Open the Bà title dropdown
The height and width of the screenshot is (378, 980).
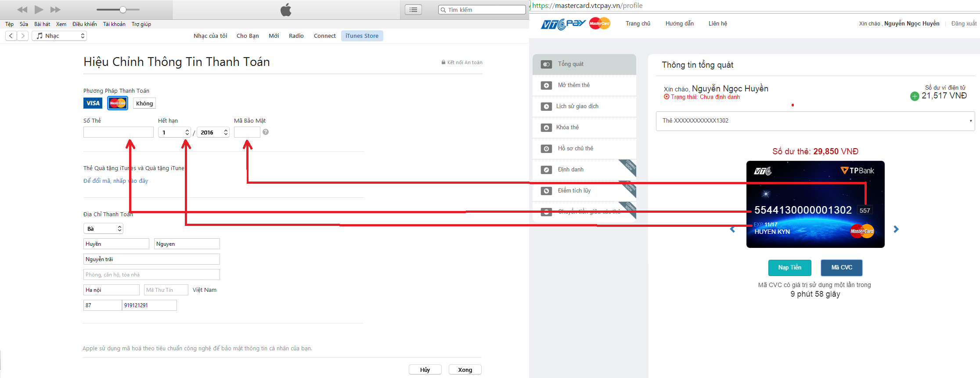coord(103,229)
